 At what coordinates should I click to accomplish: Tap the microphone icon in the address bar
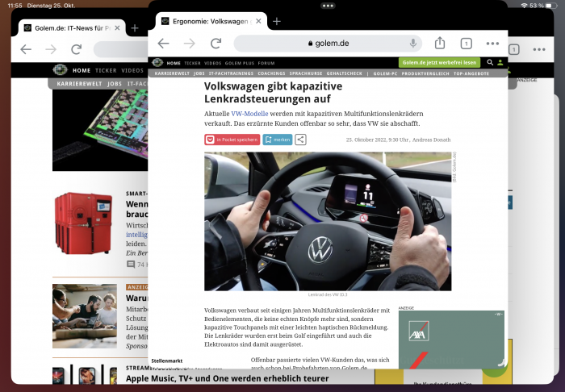413,44
